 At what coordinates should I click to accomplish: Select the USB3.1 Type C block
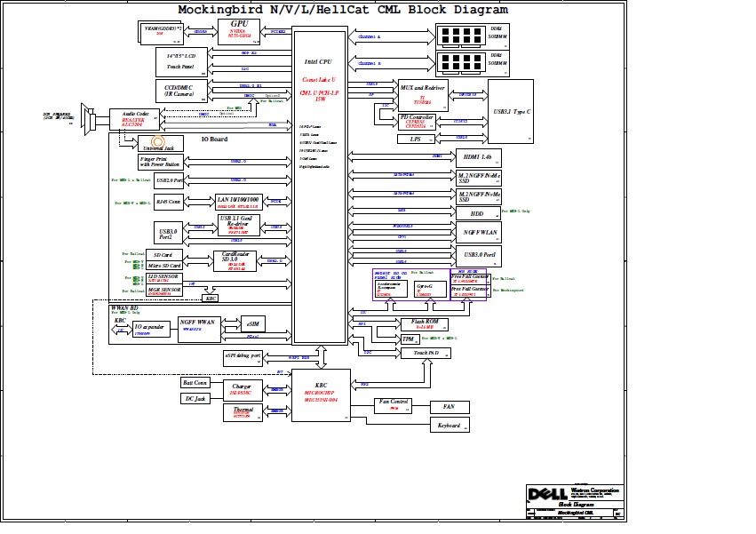(511, 112)
